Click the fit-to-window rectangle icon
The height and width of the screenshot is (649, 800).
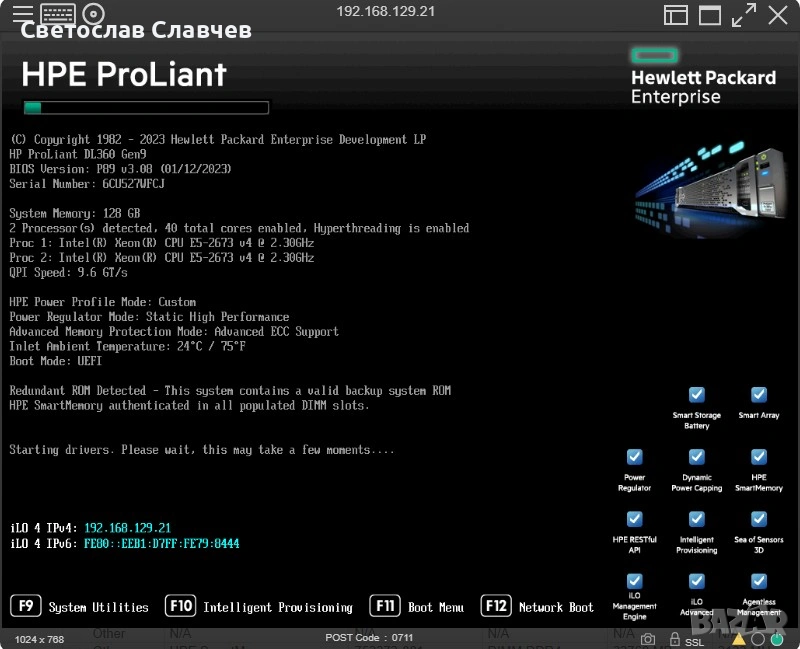click(710, 15)
